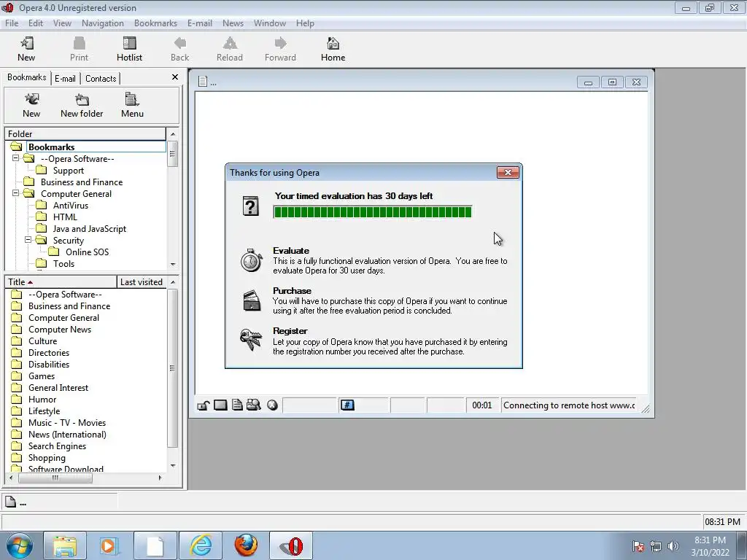747x560 pixels.
Task: Select the AntiVirus tree folder
Action: pos(71,205)
